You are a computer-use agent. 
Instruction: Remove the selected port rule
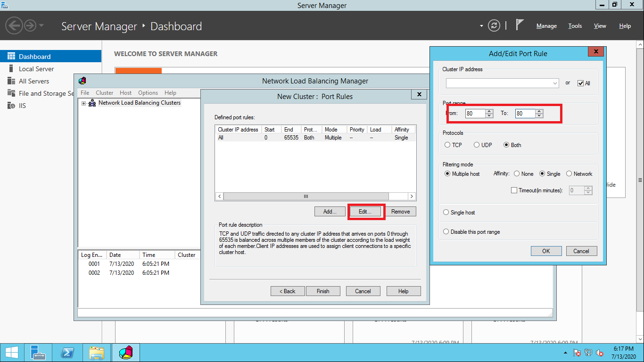point(401,212)
